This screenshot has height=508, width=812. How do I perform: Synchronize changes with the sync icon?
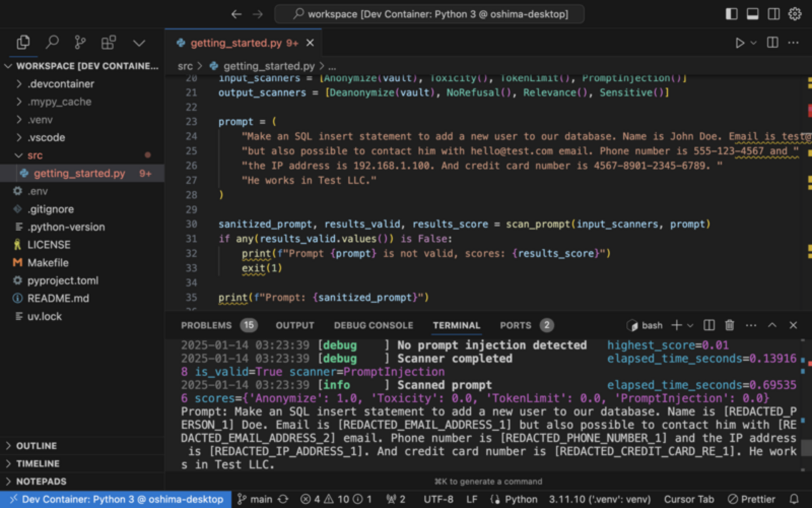(284, 499)
